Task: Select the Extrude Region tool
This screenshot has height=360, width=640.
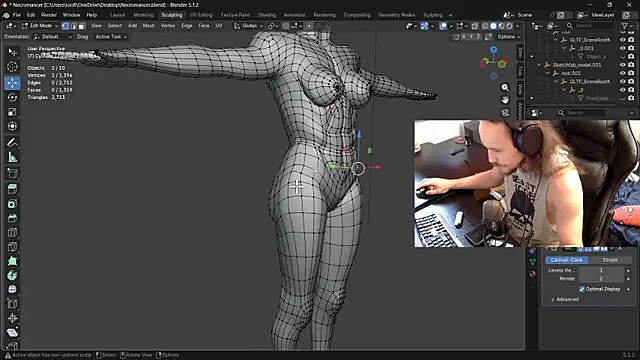Action: pos(12,189)
